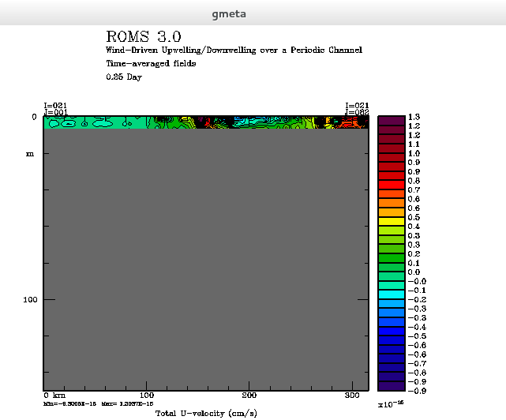
Task: Click the gmeta window title
Action: pos(229,14)
